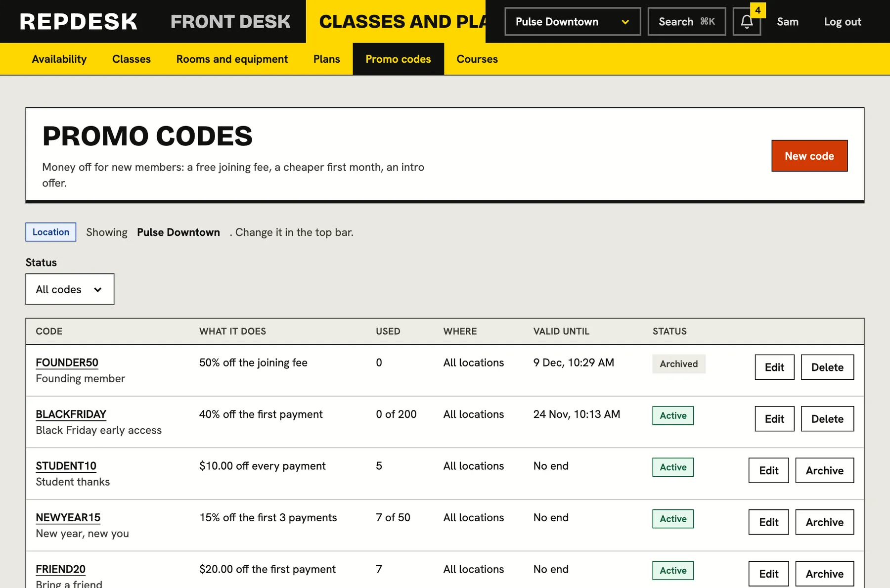Viewport: 890px width, 588px height.
Task: Edit the NEWYEAR15 code
Action: (x=769, y=522)
